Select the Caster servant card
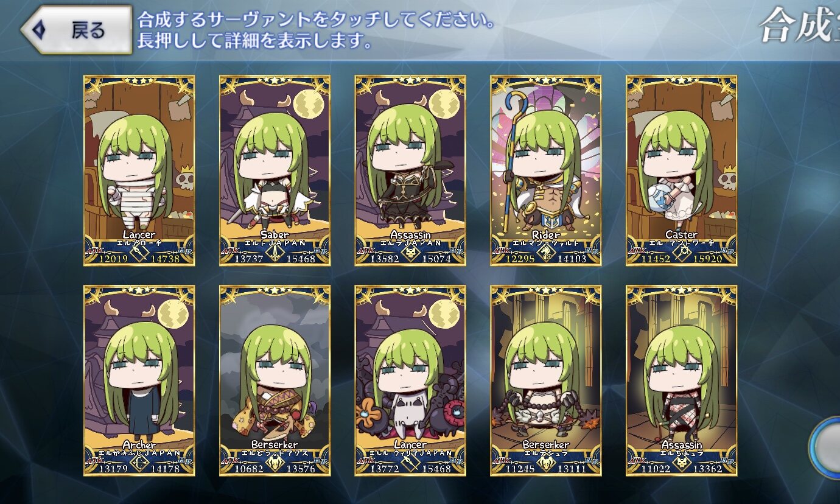 pos(682,170)
